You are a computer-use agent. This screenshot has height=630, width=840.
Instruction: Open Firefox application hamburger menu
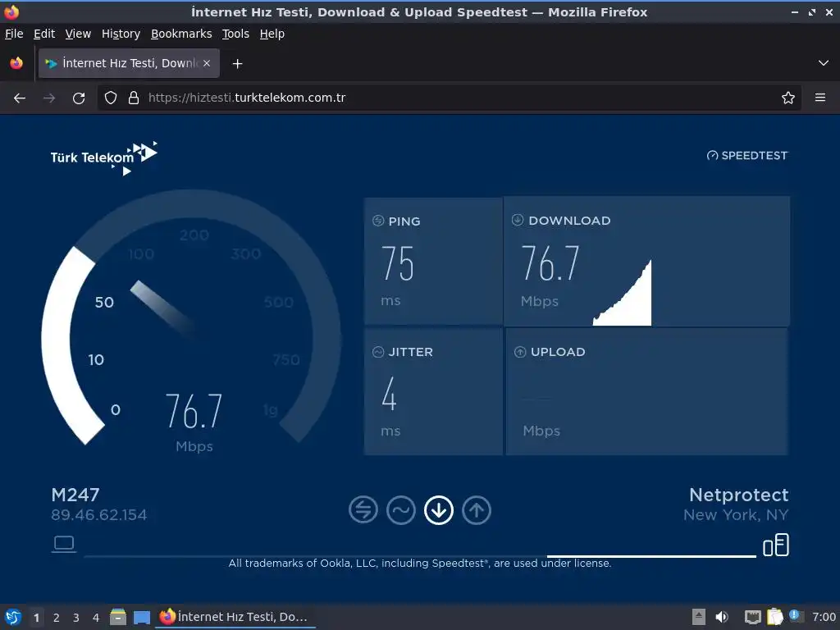820,98
